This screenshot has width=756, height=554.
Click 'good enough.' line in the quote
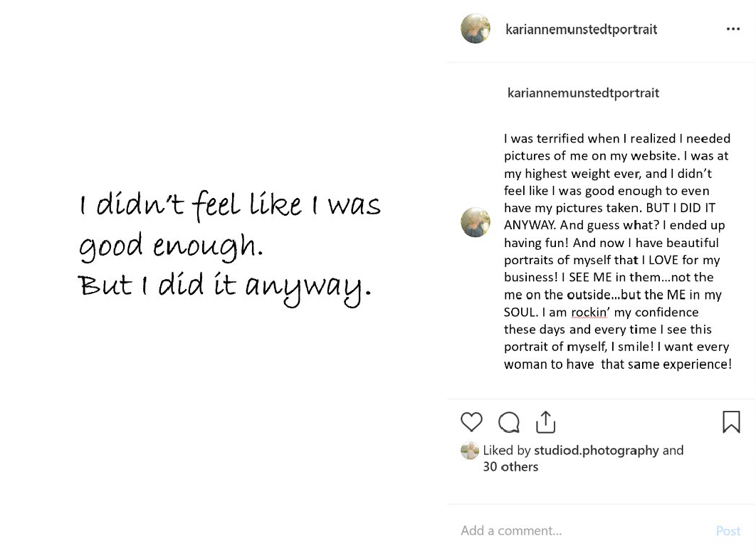point(171,246)
